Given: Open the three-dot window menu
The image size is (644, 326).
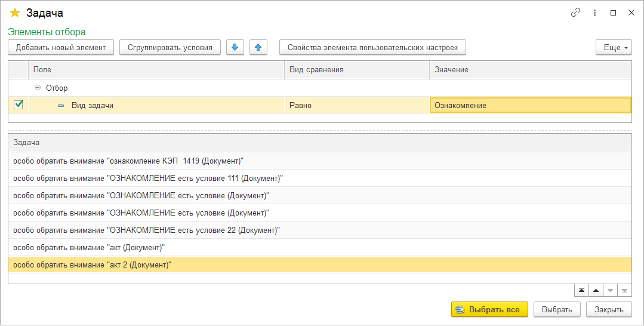Looking at the screenshot, I should click(x=594, y=13).
